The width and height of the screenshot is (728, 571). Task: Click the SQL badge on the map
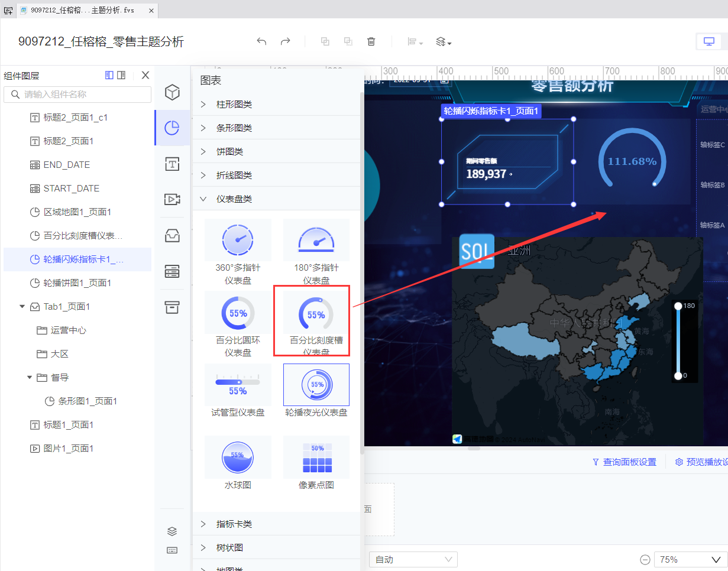477,251
